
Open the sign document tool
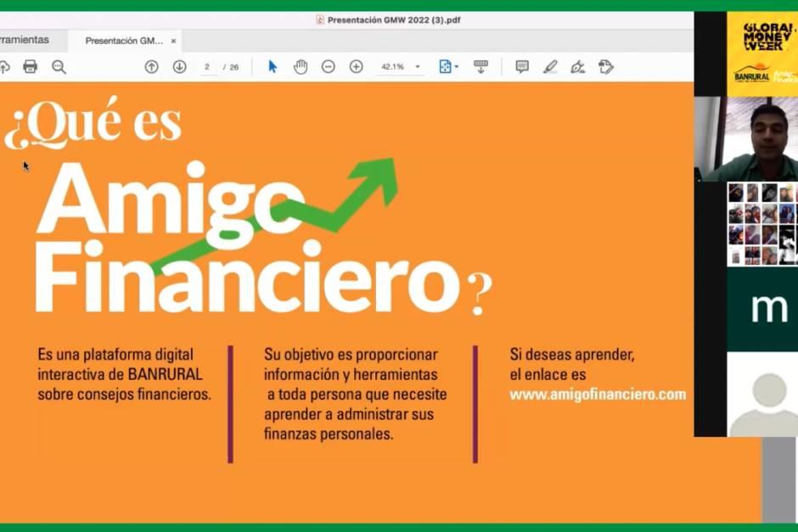coord(577,66)
